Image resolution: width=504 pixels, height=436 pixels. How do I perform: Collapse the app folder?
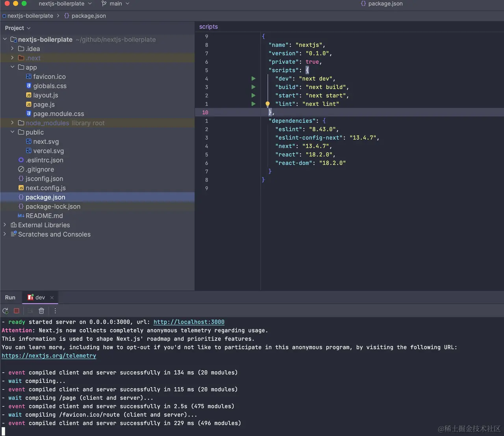[x=12, y=67]
